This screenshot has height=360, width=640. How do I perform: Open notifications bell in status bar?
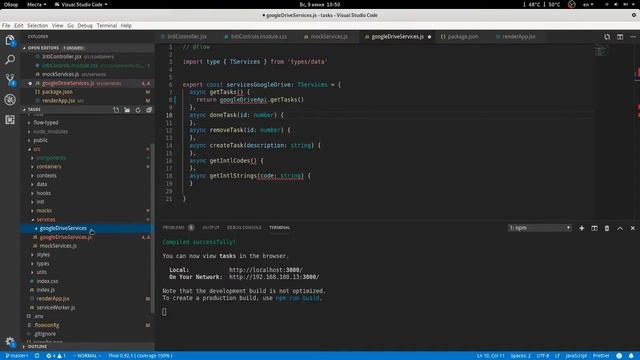[631, 356]
